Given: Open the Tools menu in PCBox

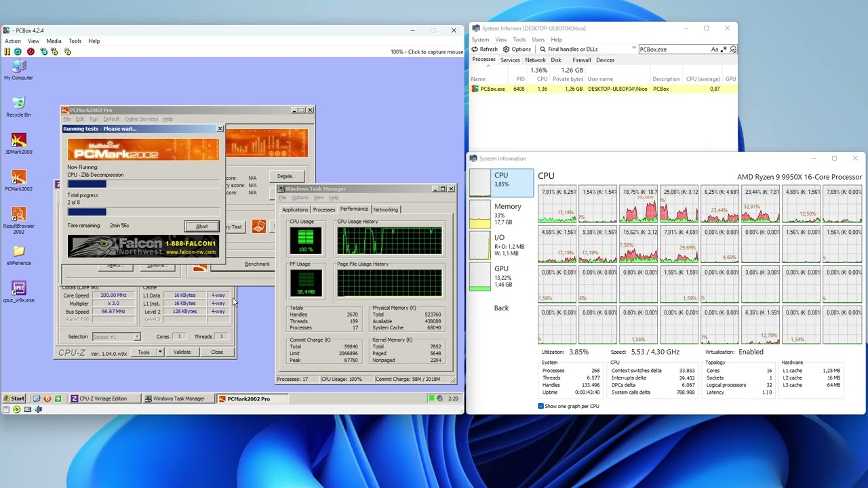Looking at the screenshot, I should [75, 41].
